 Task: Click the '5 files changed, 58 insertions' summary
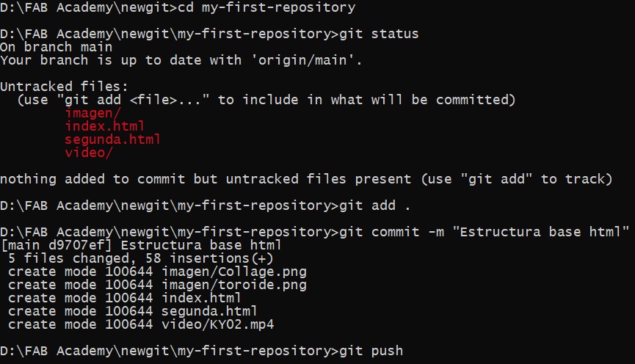141,258
